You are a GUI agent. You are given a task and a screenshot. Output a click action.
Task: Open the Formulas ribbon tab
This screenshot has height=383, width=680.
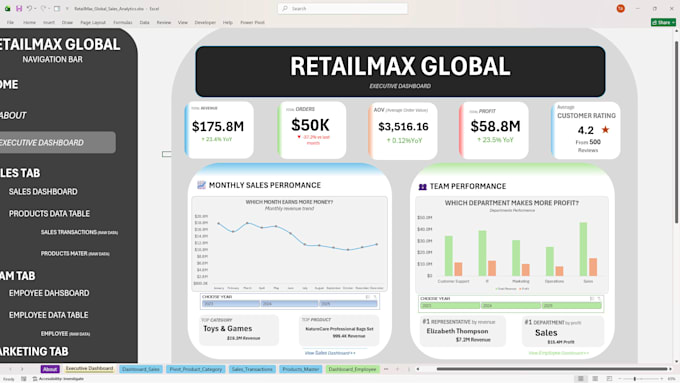pos(123,23)
